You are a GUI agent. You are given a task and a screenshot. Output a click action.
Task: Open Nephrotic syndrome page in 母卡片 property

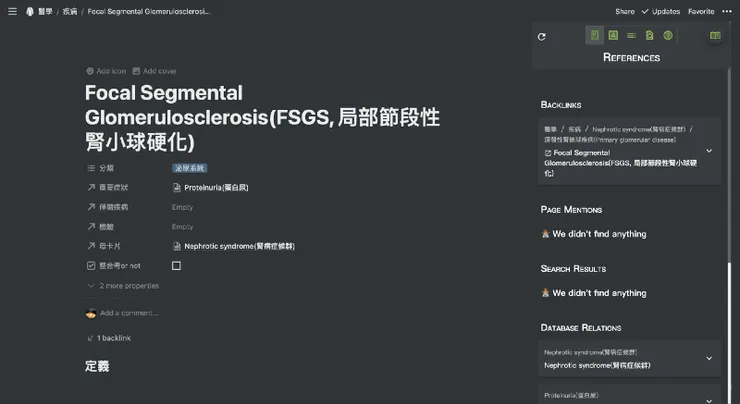(234, 246)
